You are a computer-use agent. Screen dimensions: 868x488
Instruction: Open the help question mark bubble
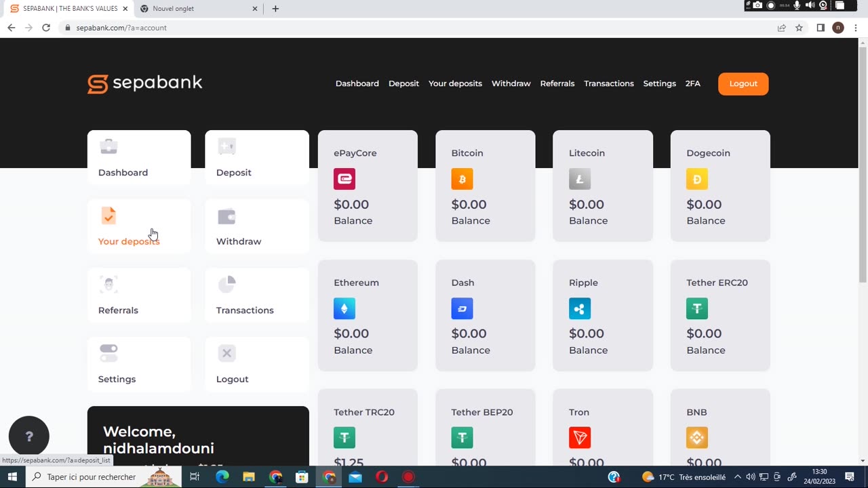click(x=29, y=436)
